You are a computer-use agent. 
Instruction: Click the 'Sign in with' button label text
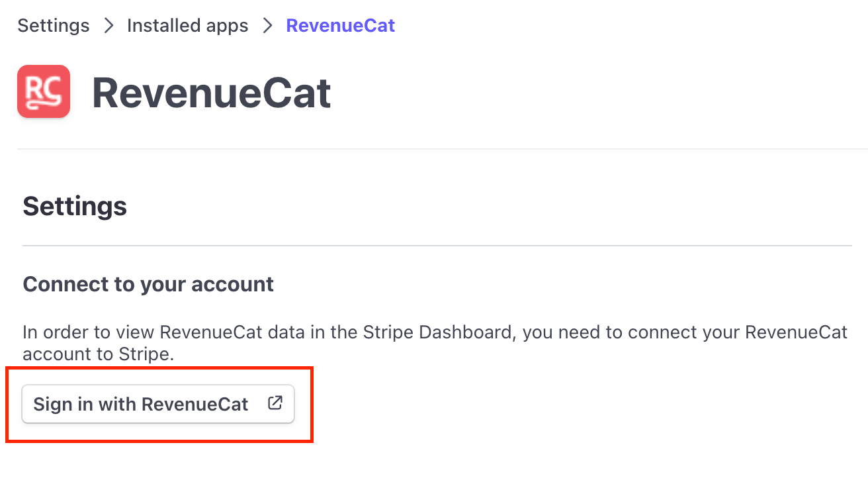coord(85,404)
